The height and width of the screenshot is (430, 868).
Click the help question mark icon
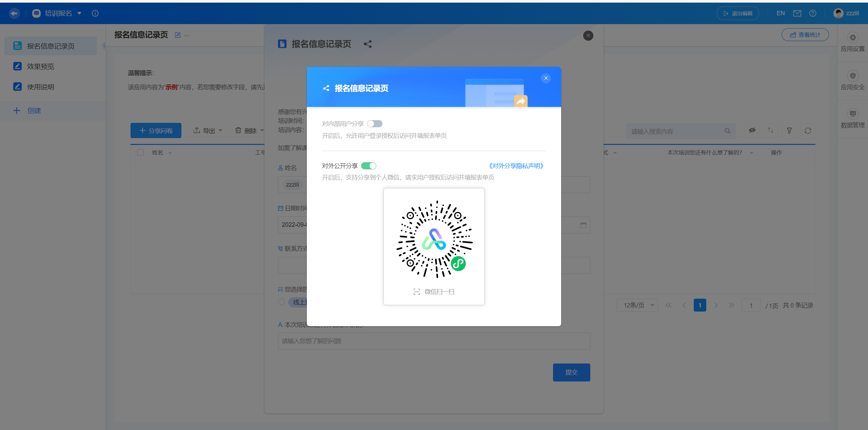click(813, 13)
